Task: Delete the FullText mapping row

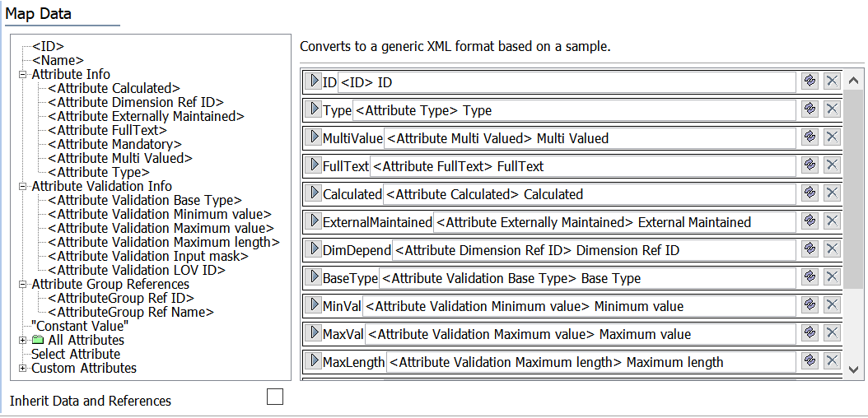Action: click(832, 165)
